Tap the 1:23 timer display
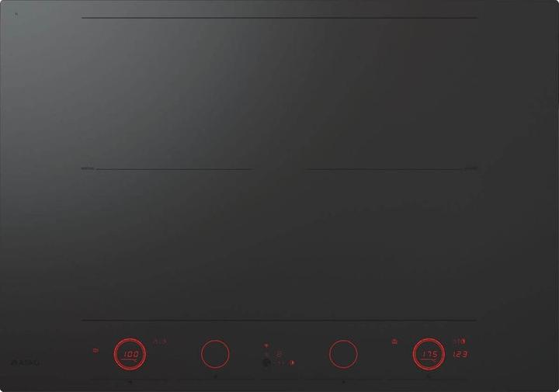The height and width of the screenshot is (392, 559). pyautogui.click(x=460, y=354)
